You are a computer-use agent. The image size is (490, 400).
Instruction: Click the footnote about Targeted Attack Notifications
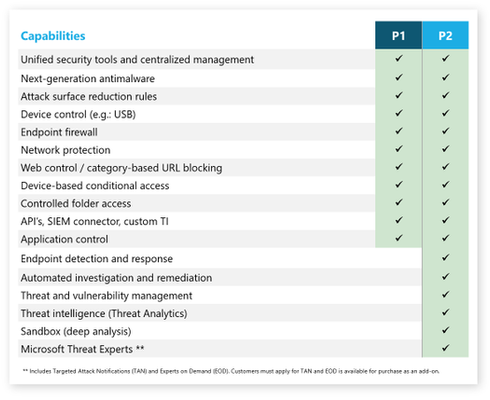tap(231, 371)
